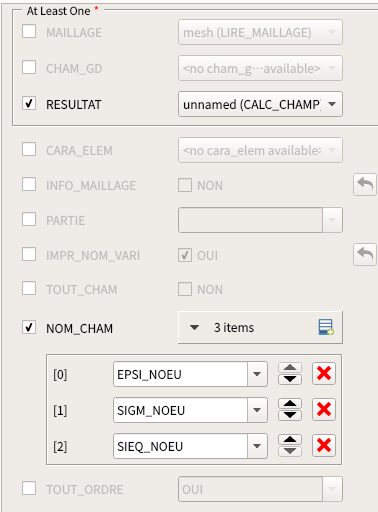Remove the SIGM_NOEU item with red X
378x512 pixels.
coord(324,410)
